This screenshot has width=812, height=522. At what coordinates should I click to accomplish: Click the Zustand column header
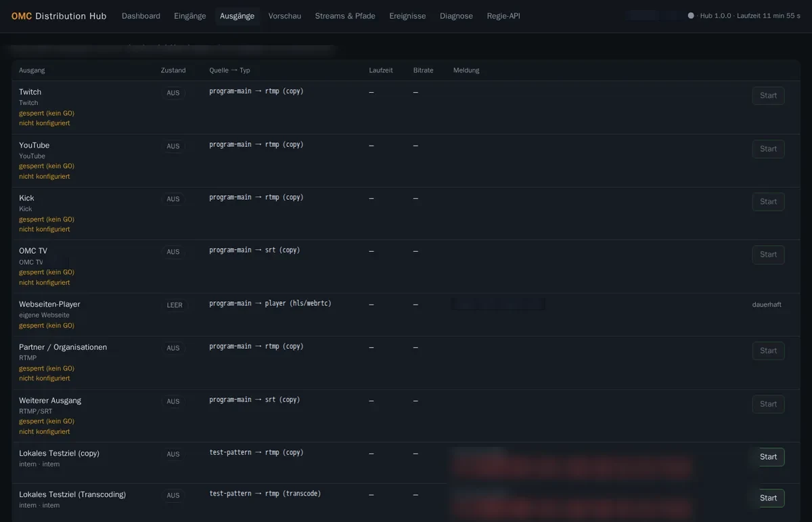(173, 70)
